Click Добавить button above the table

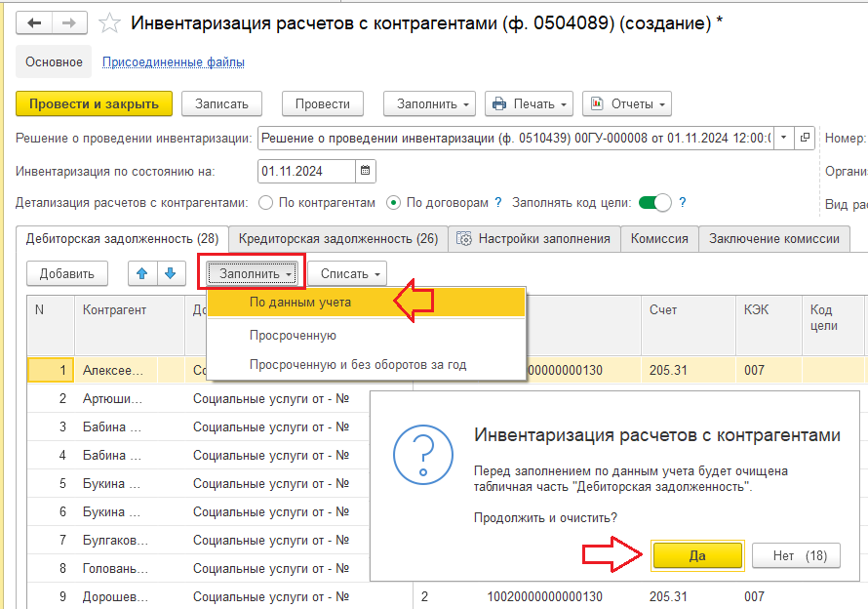tap(67, 273)
